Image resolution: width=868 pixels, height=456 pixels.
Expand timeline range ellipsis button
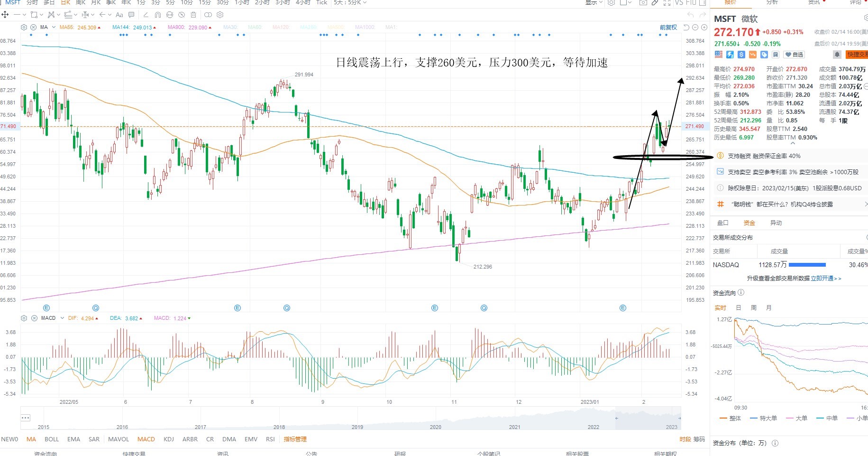pos(26,418)
